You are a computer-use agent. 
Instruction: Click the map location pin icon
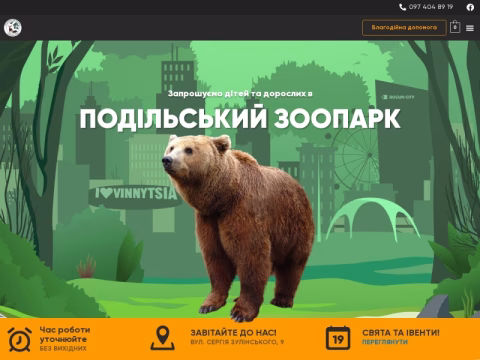pyautogui.click(x=163, y=338)
